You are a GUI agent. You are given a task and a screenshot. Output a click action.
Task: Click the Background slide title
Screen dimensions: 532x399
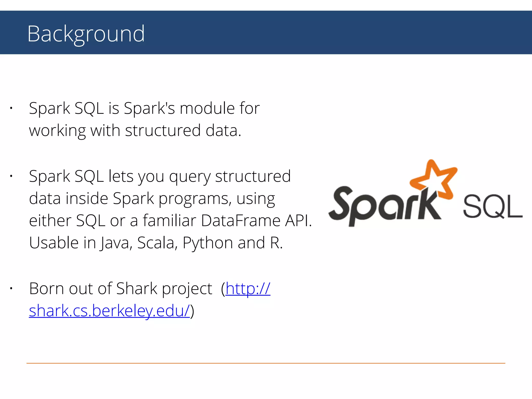pos(86,34)
